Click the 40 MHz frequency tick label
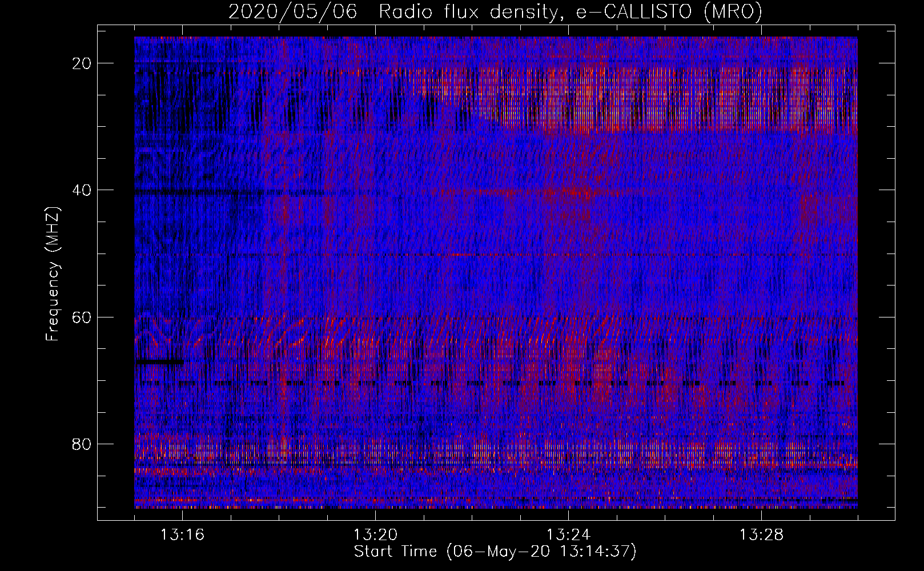 (x=82, y=190)
